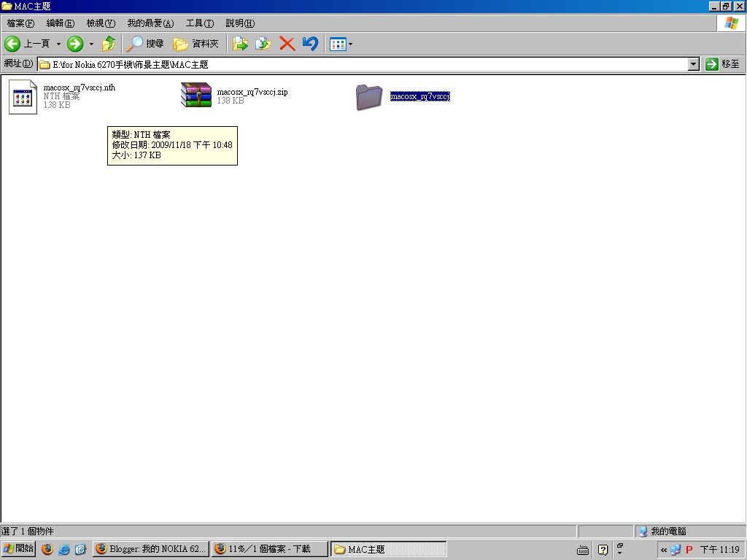Click the Copy To folder toolbar icon
This screenshot has height=560, width=747.
[263, 44]
